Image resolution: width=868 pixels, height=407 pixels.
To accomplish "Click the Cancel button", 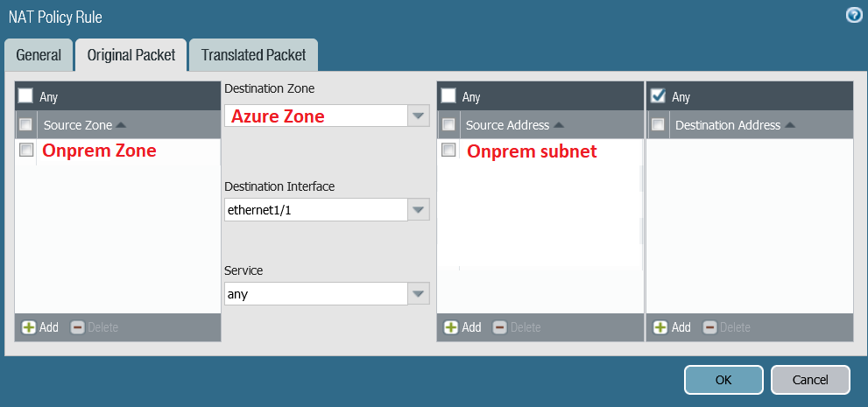I will tap(810, 380).
